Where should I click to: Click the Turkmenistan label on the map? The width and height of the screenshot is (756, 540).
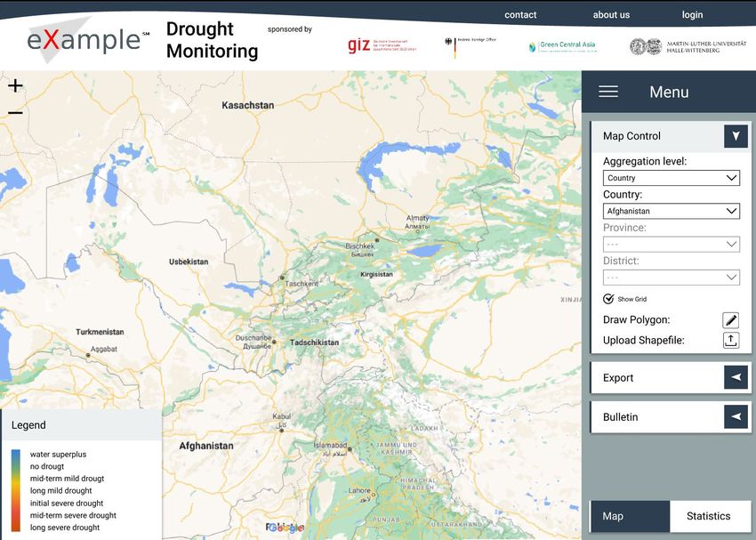(100, 332)
